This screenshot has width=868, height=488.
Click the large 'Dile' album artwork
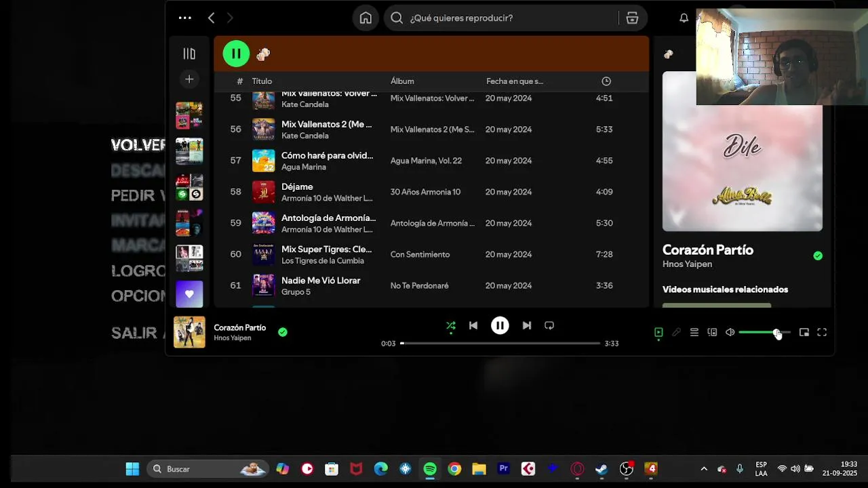pyautogui.click(x=743, y=152)
